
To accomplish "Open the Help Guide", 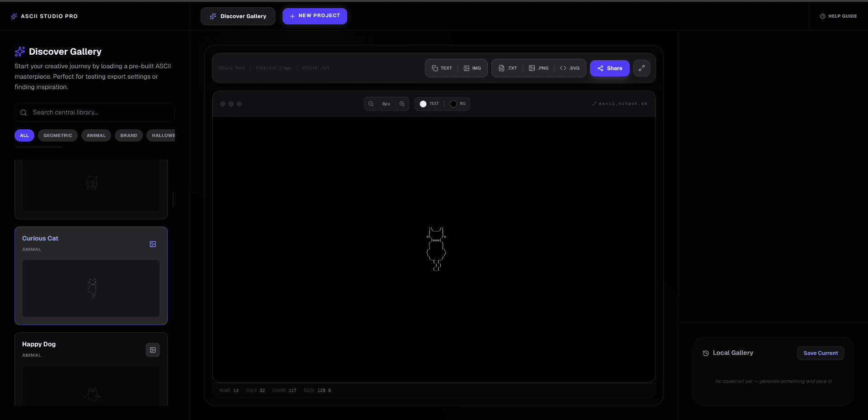I will (x=839, y=16).
